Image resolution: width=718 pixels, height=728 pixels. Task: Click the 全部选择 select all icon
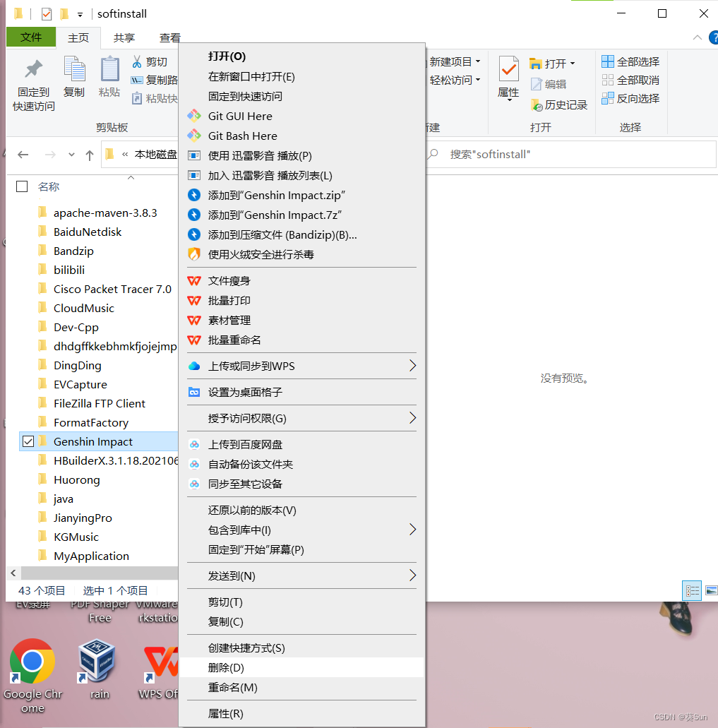(x=608, y=61)
